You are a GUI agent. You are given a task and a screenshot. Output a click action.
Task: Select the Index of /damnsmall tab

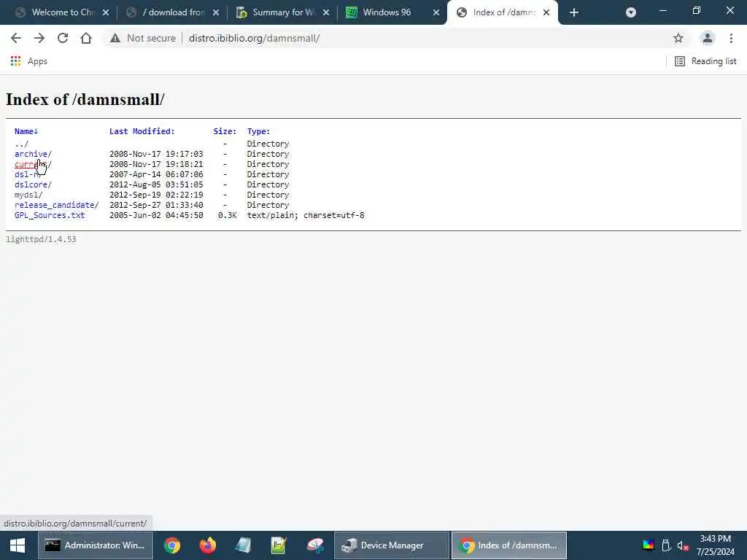pyautogui.click(x=498, y=12)
